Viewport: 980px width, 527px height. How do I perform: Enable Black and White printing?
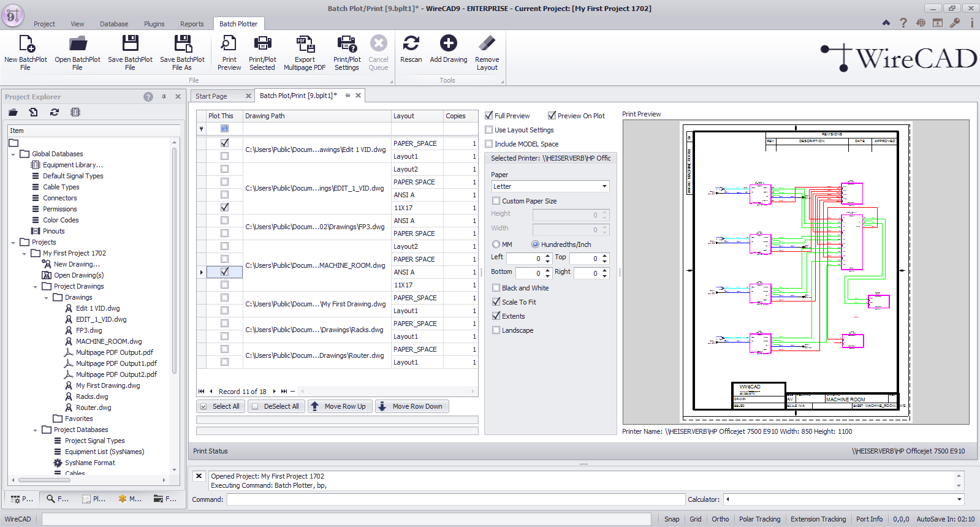click(496, 288)
